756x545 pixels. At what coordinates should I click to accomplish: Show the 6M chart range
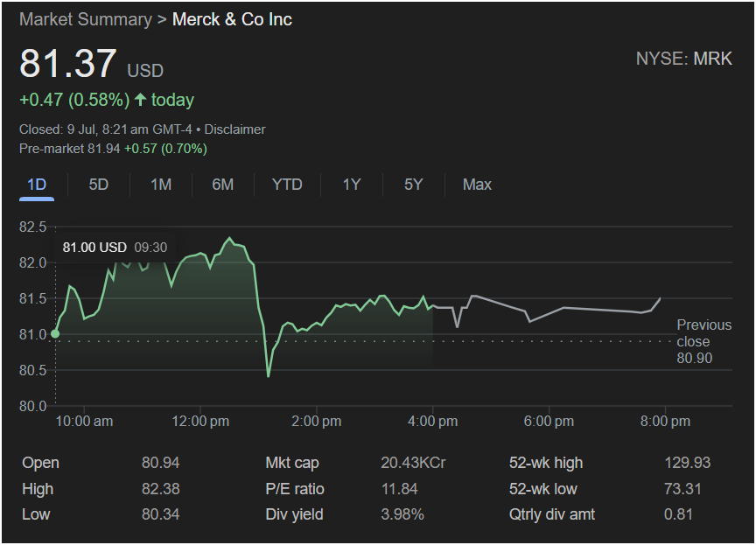tap(223, 185)
